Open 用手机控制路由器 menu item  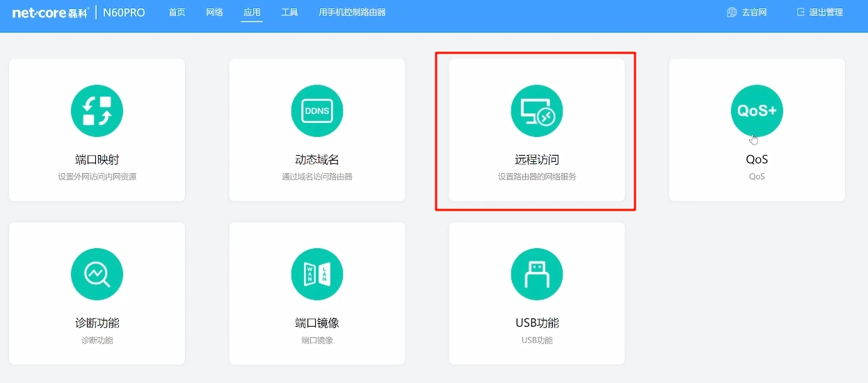[352, 13]
